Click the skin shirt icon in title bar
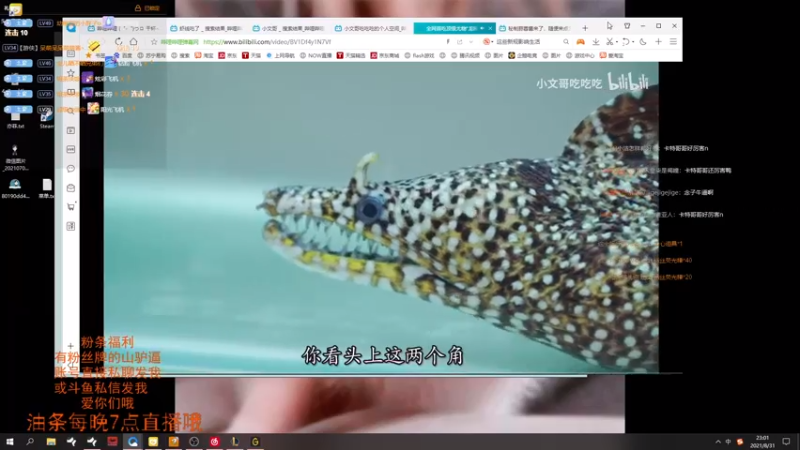Image resolution: width=800 pixels, height=450 pixels. pos(627,26)
